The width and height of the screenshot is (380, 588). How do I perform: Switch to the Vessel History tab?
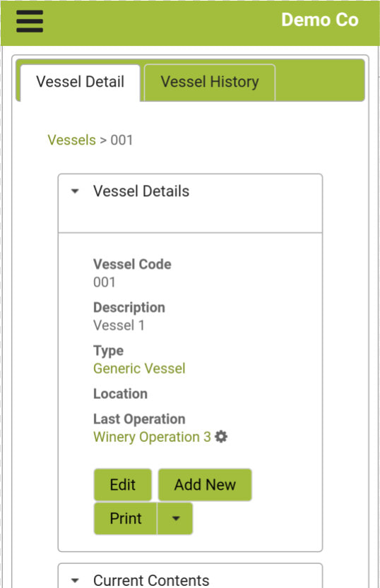pos(210,82)
